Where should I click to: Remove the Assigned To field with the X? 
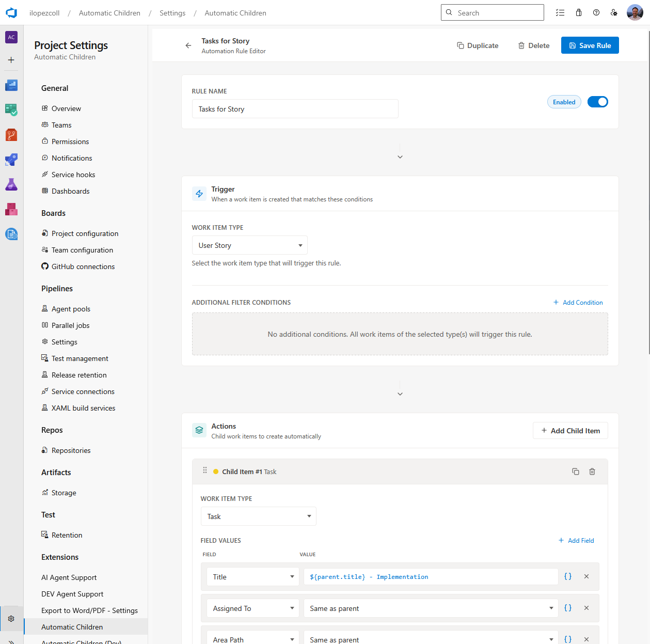(586, 608)
